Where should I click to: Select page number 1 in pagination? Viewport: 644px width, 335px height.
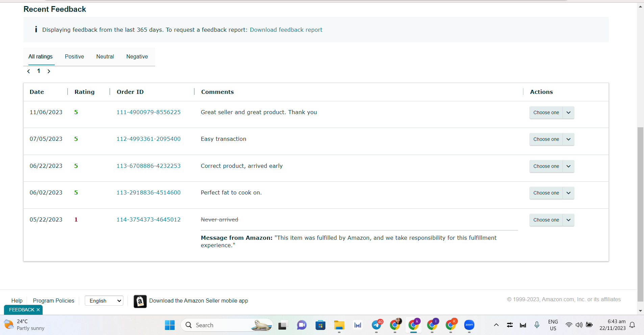39,71
